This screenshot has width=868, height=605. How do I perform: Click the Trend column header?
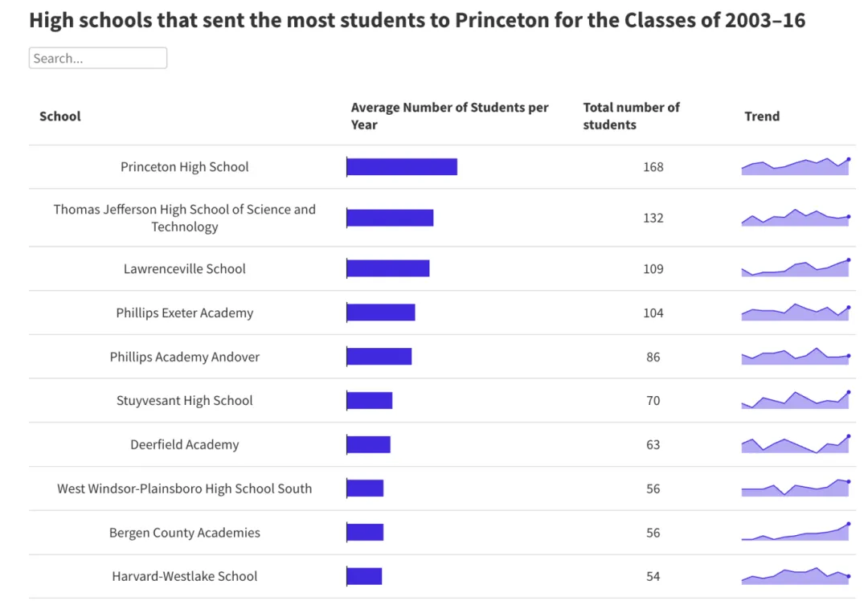pos(762,116)
